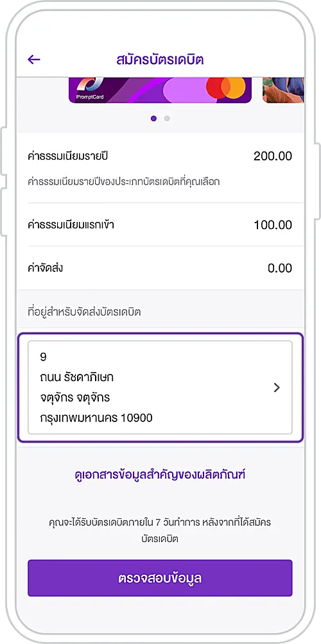Select the second card design thumbnail

click(x=283, y=90)
